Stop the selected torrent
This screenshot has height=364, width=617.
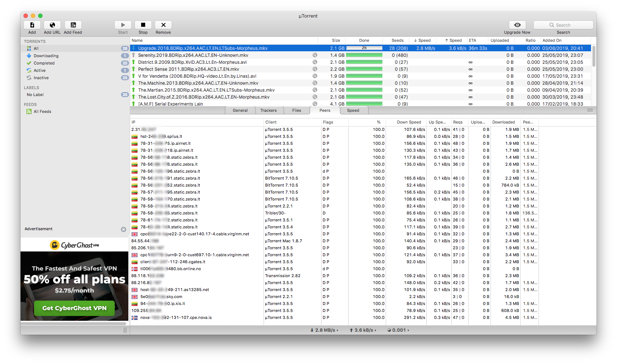tap(143, 25)
